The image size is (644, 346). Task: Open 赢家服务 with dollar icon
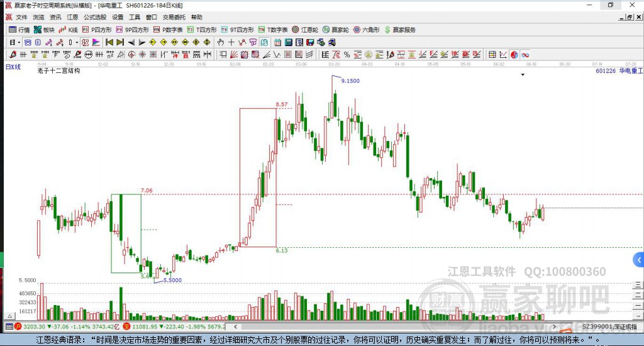pyautogui.click(x=400, y=30)
